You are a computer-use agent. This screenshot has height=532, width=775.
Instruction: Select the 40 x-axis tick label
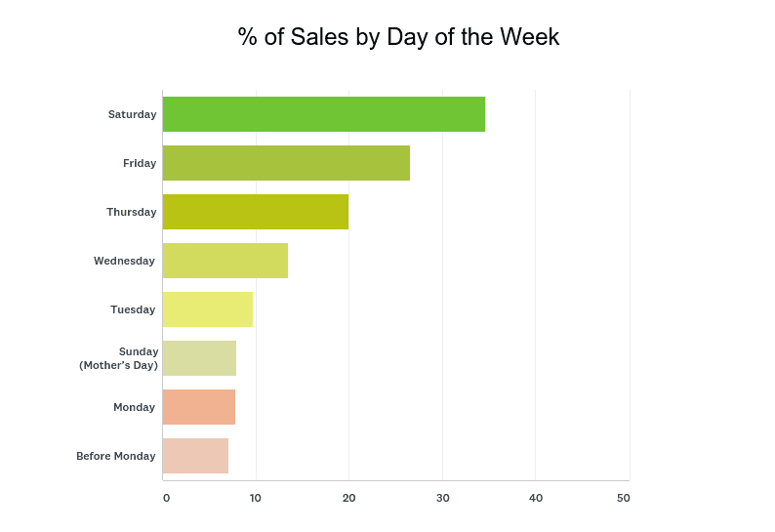535,498
